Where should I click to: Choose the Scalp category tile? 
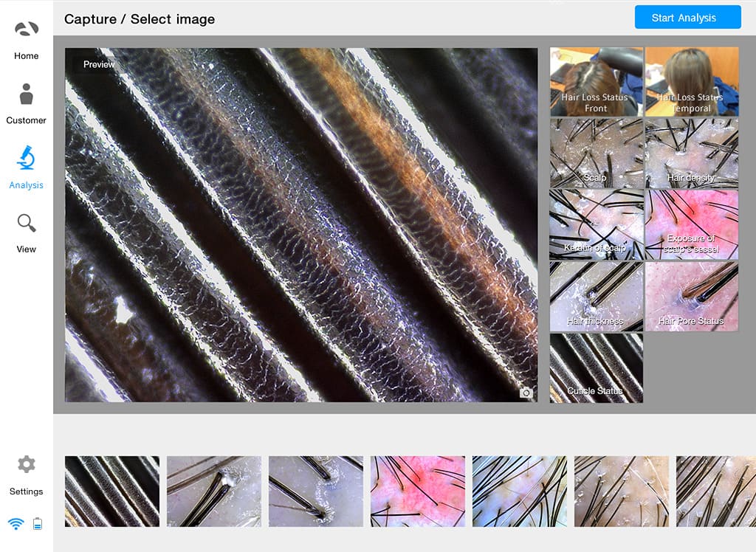coord(597,153)
